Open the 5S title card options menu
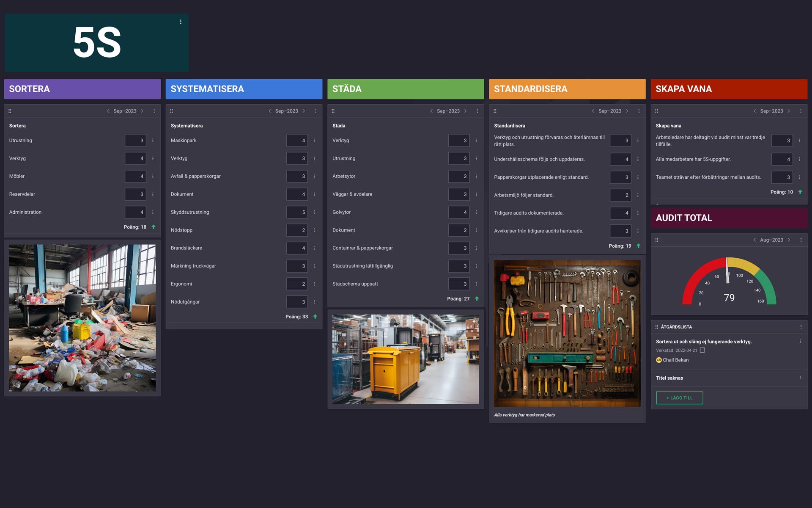 pyautogui.click(x=181, y=22)
